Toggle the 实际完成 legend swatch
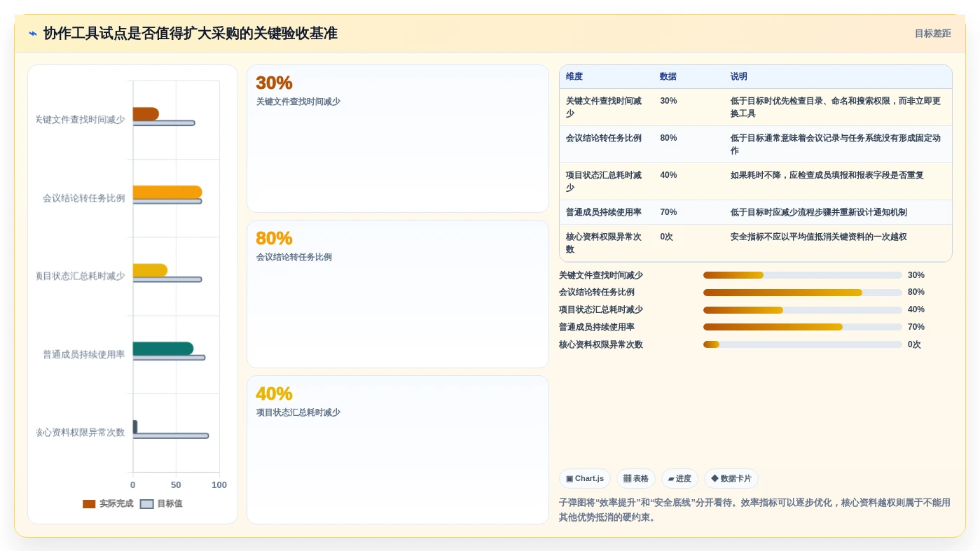This screenshot has height=551, width=980. click(x=89, y=504)
